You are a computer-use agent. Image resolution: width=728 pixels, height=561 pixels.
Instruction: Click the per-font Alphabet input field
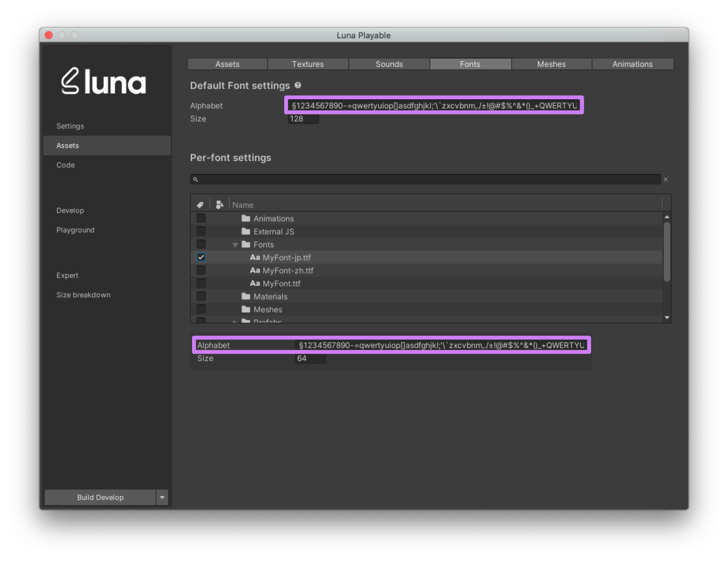pos(441,345)
